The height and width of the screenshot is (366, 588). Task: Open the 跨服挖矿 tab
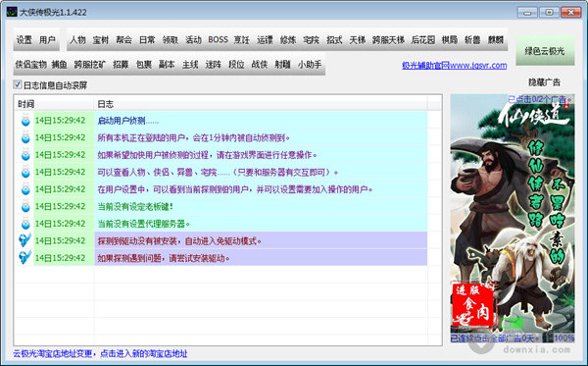[90, 65]
